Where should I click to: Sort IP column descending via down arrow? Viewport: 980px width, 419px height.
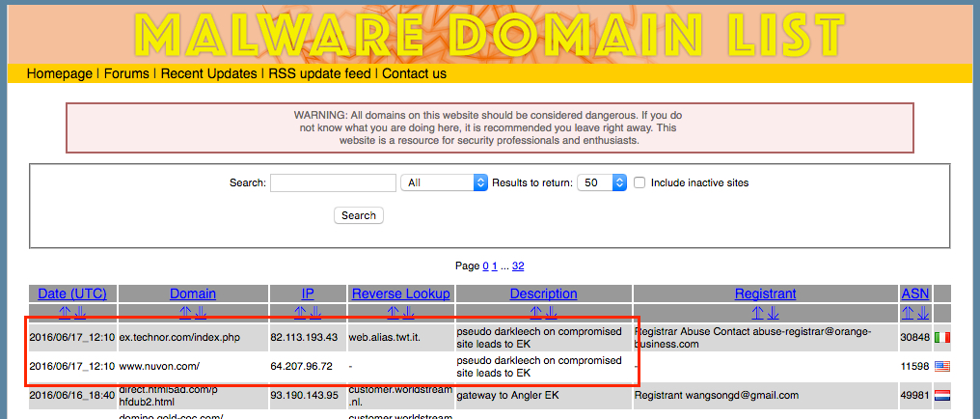[315, 313]
